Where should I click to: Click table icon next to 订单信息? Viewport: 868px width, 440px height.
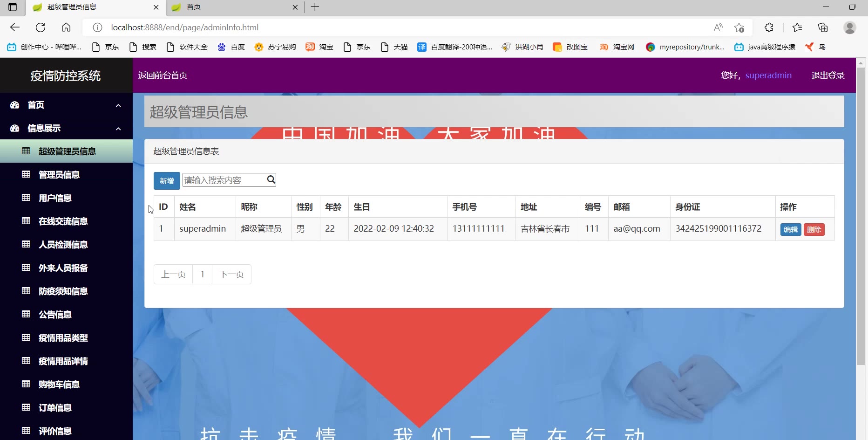(x=26, y=407)
